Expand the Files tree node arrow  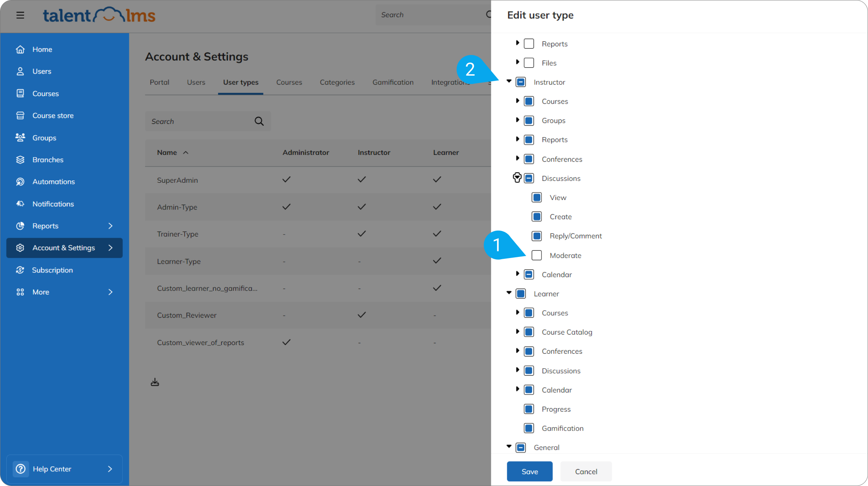pos(517,62)
